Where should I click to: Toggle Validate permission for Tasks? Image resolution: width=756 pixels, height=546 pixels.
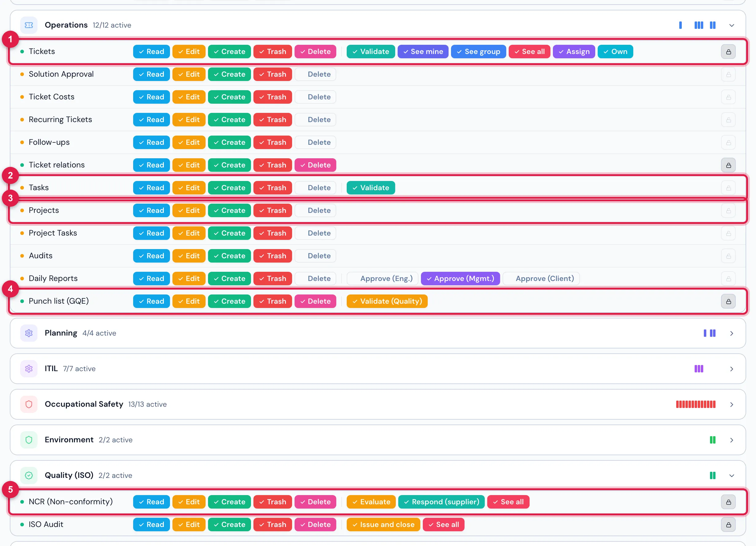371,188
